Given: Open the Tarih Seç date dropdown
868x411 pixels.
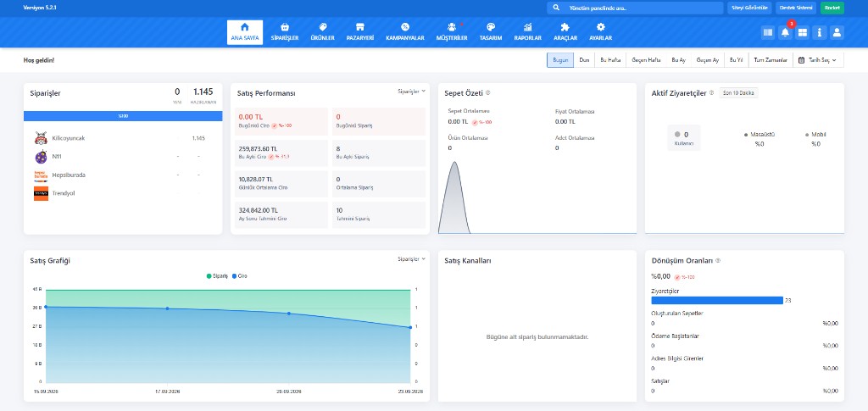Looking at the screenshot, I should pos(818,60).
